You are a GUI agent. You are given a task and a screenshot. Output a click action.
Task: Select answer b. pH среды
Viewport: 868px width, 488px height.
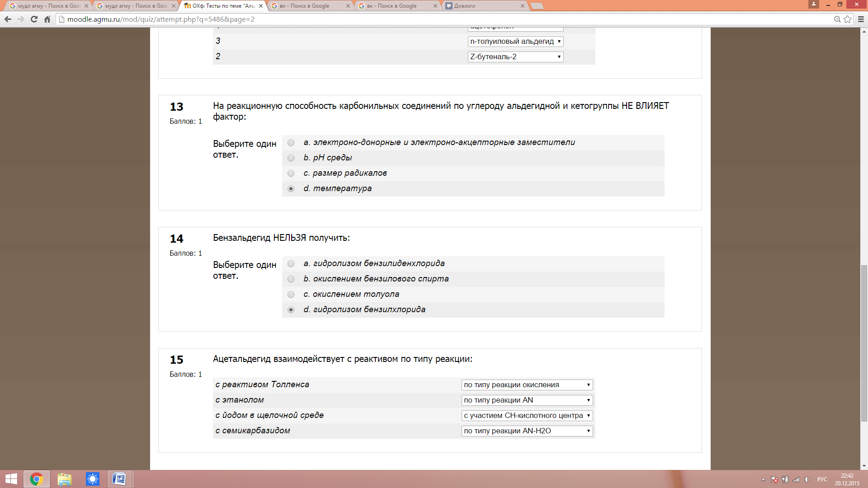tap(291, 158)
